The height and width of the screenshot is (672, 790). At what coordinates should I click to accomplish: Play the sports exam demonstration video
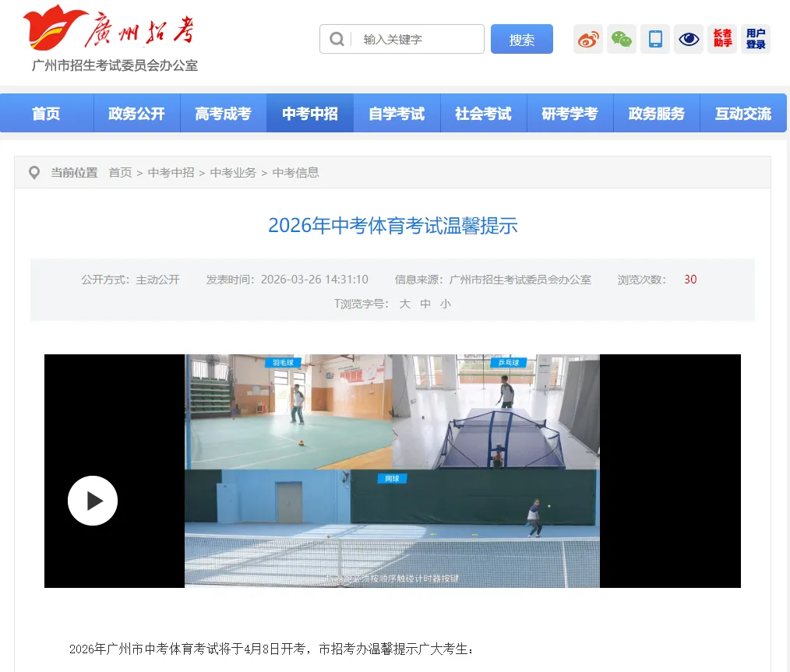92,501
